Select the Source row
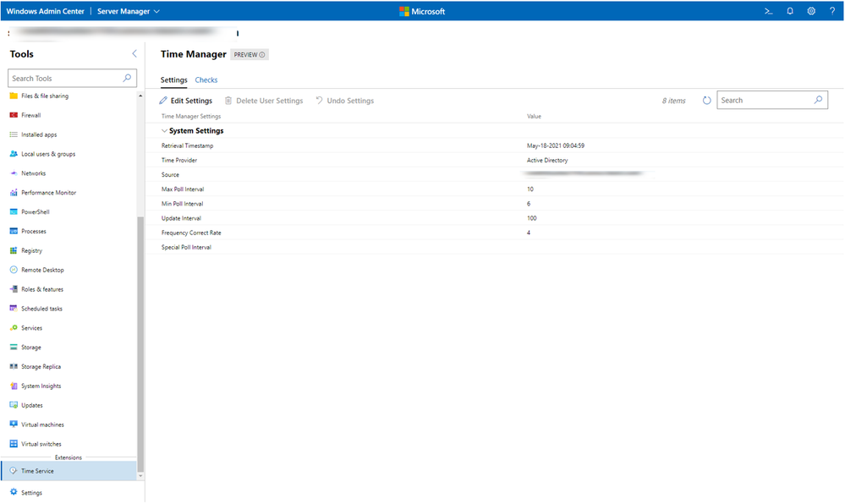This screenshot has width=845, height=504. (495, 175)
